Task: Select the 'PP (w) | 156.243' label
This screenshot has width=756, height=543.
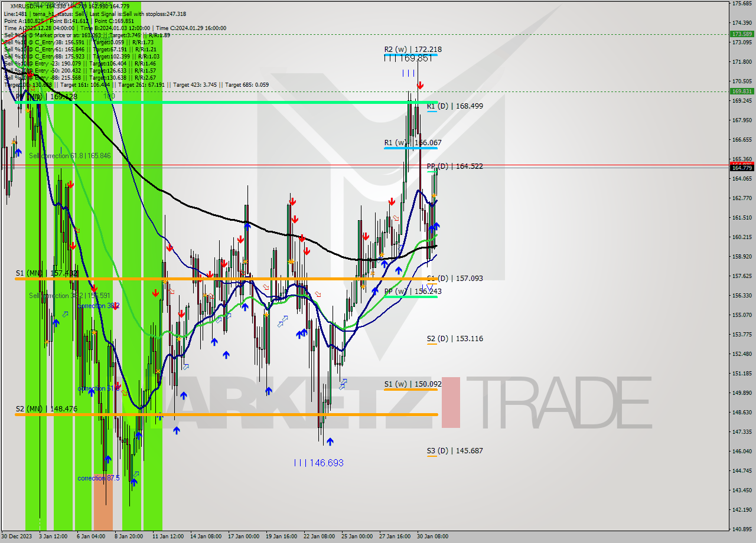Action: pos(413,292)
